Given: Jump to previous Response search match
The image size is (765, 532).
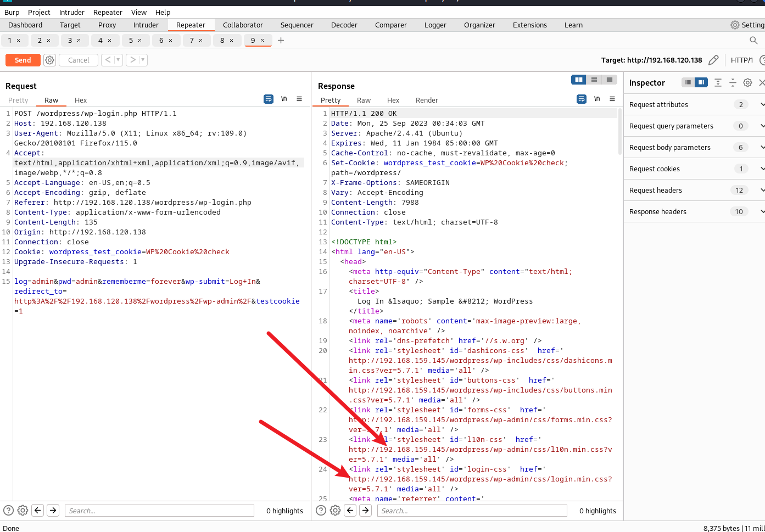Looking at the screenshot, I should (350, 510).
